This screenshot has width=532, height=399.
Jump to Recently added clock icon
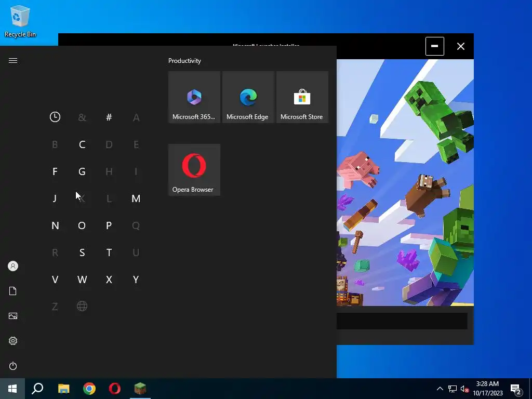tap(55, 117)
